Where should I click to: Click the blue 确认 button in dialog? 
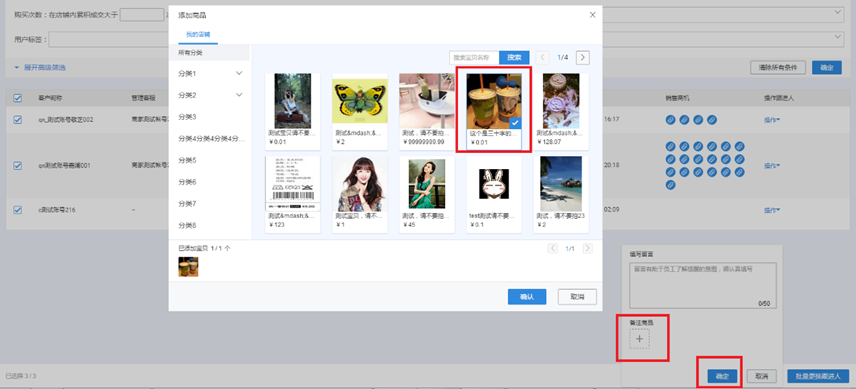pos(527,297)
